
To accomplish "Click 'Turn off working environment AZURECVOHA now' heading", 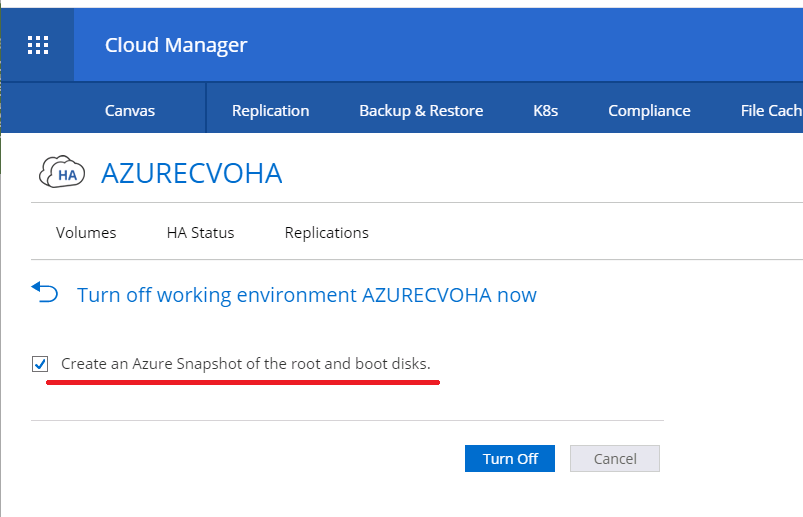I will pos(307,295).
